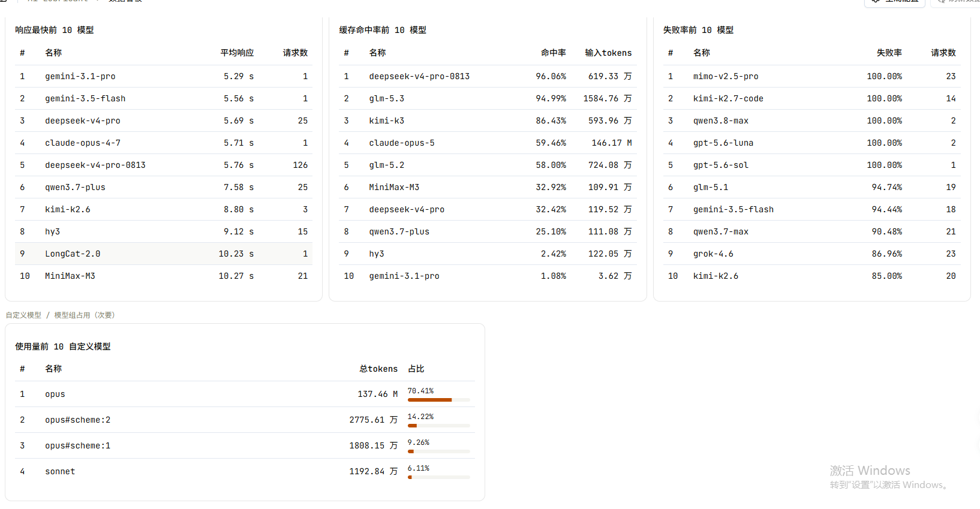The height and width of the screenshot is (509, 980).
Task: Click the opus#scheme:1 9.26% usage bar
Action: click(439, 451)
